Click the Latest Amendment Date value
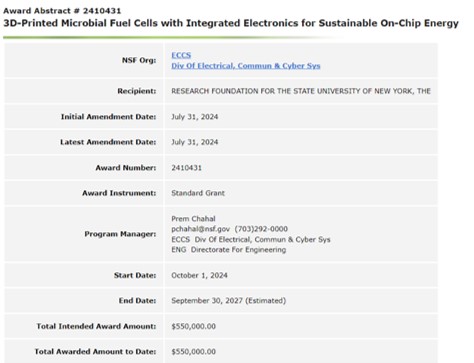This screenshot has width=474, height=363. click(x=195, y=142)
